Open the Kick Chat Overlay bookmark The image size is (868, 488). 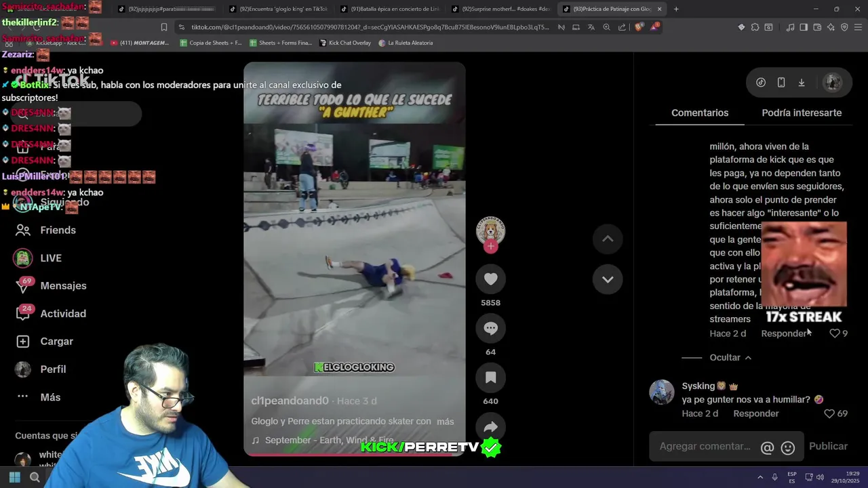tap(344, 43)
